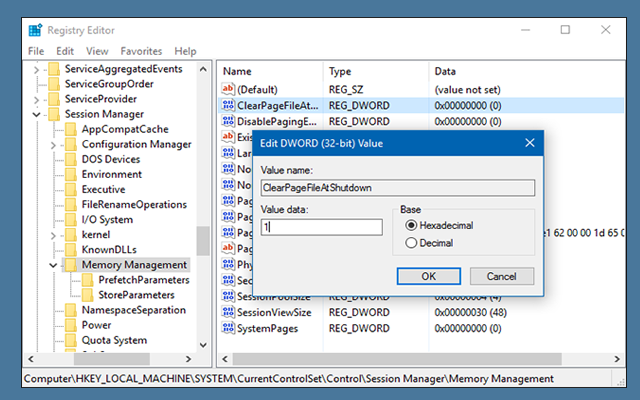Select the (Default) string value icon
The image size is (640, 400).
[x=228, y=89]
